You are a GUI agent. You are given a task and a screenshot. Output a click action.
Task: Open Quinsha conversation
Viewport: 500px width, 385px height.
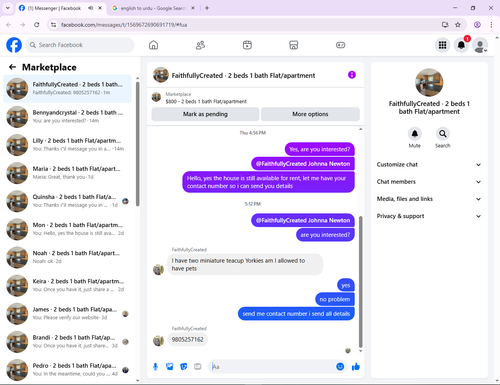click(67, 201)
